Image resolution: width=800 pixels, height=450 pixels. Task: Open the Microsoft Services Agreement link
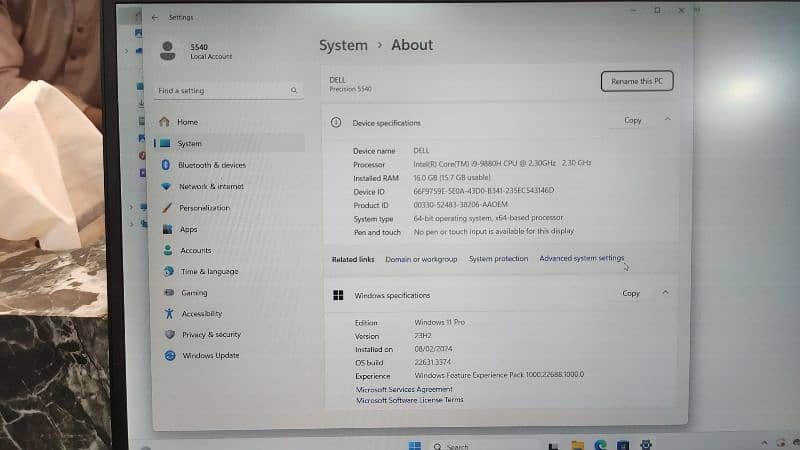coord(404,389)
